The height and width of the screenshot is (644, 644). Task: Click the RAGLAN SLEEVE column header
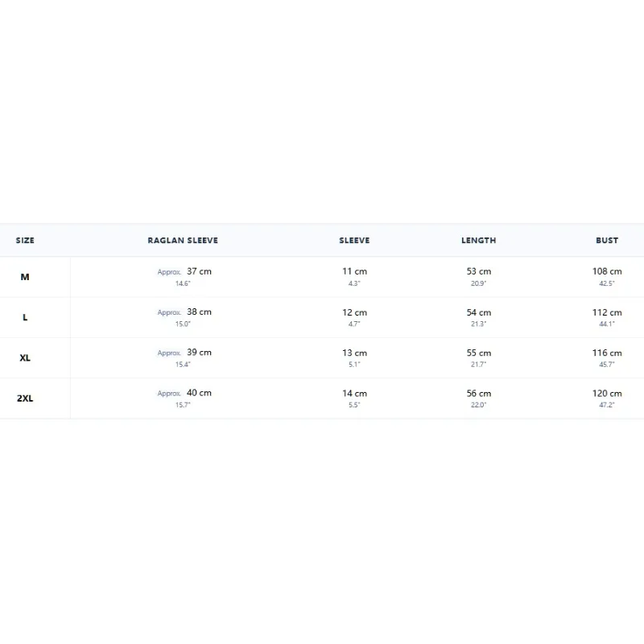click(183, 241)
